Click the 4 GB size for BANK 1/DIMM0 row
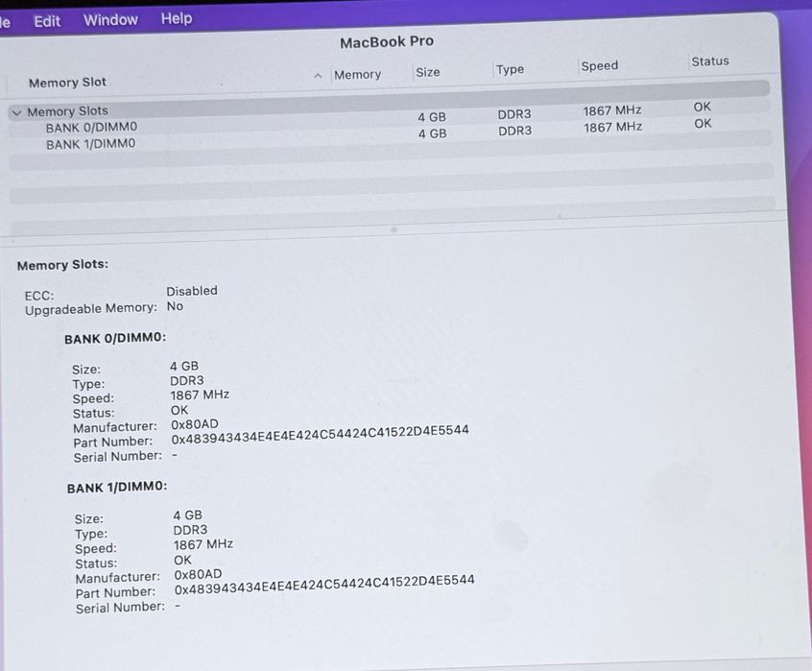 click(433, 133)
